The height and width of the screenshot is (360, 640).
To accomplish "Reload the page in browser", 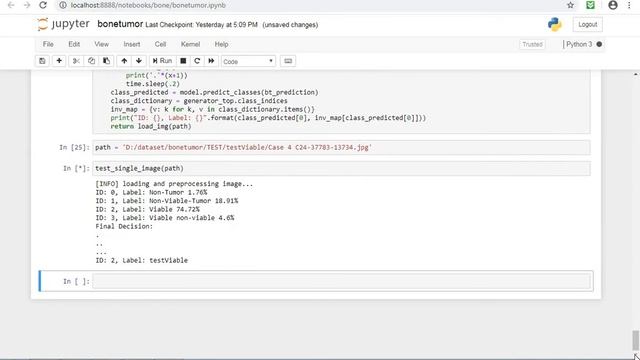I will pos(43,5).
